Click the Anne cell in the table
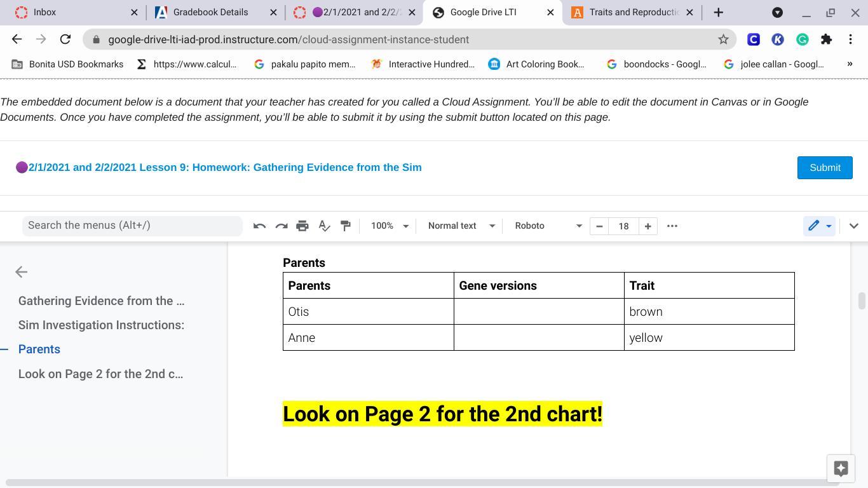Image resolution: width=868 pixels, height=488 pixels. pyautogui.click(x=369, y=337)
